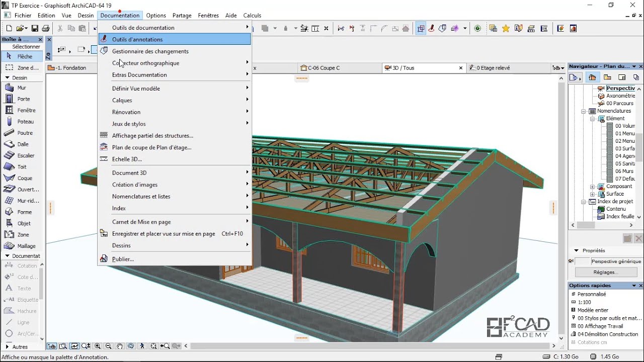Select the Coque shell tool
Image resolution: width=644 pixels, height=362 pixels.
[x=21, y=178]
